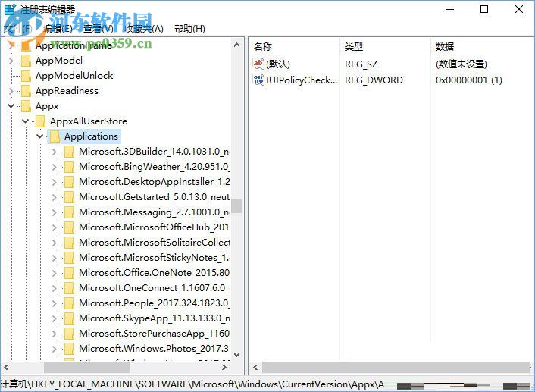This screenshot has height=392, width=535.
Task: Expand the Microsoft.3DBuilder key
Action: [55, 152]
